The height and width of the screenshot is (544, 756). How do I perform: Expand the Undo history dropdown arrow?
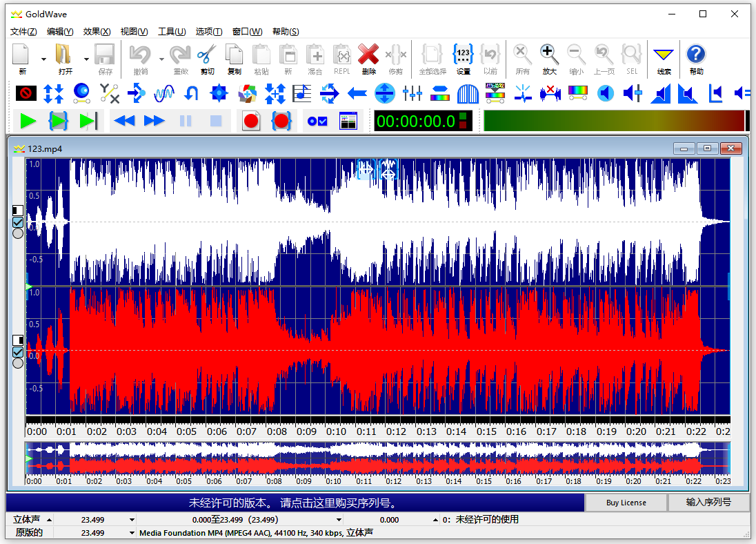pyautogui.click(x=161, y=59)
